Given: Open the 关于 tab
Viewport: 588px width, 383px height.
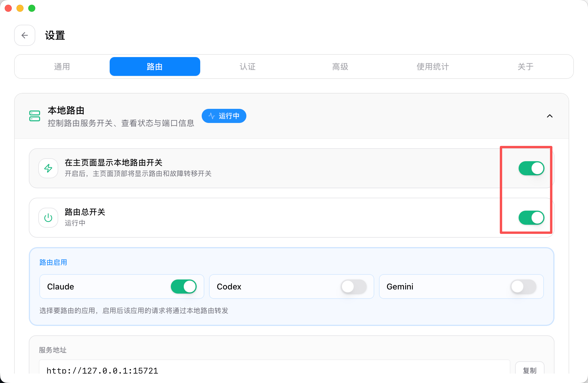Looking at the screenshot, I should (526, 66).
